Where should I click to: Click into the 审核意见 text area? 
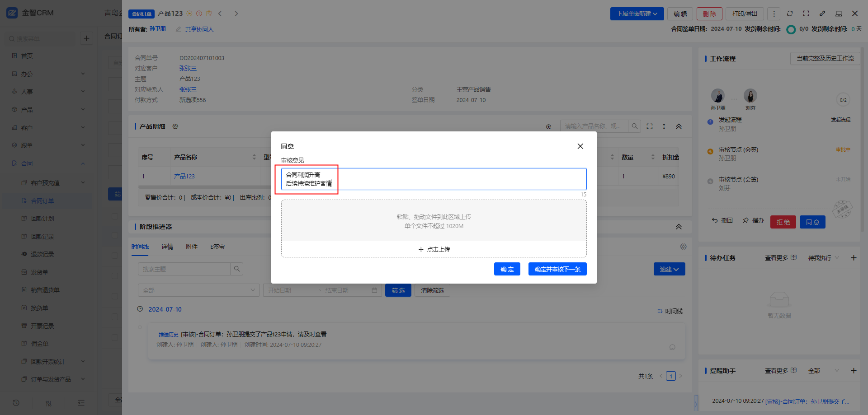pyautogui.click(x=434, y=179)
